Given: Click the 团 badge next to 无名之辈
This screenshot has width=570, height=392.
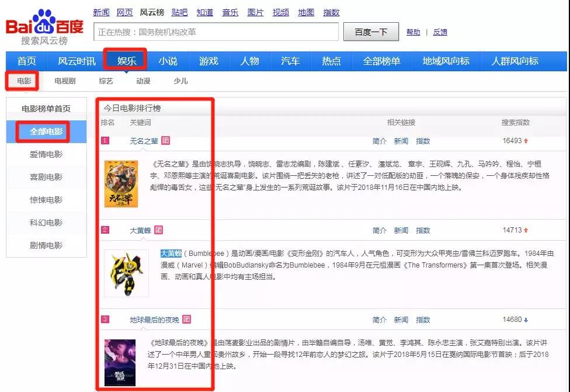Looking at the screenshot, I should (x=166, y=140).
